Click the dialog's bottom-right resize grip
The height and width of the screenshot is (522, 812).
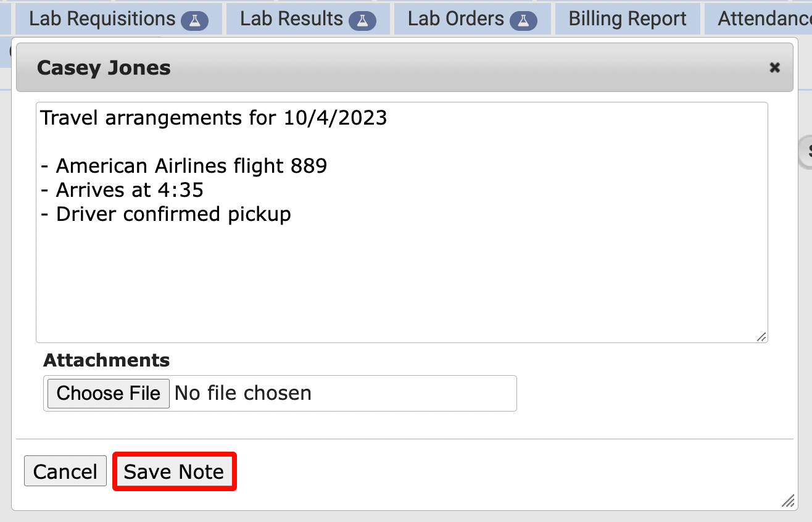(788, 501)
